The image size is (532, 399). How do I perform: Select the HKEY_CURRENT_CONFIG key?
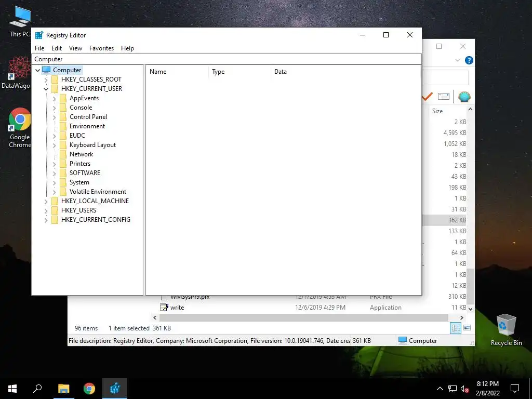coord(96,220)
